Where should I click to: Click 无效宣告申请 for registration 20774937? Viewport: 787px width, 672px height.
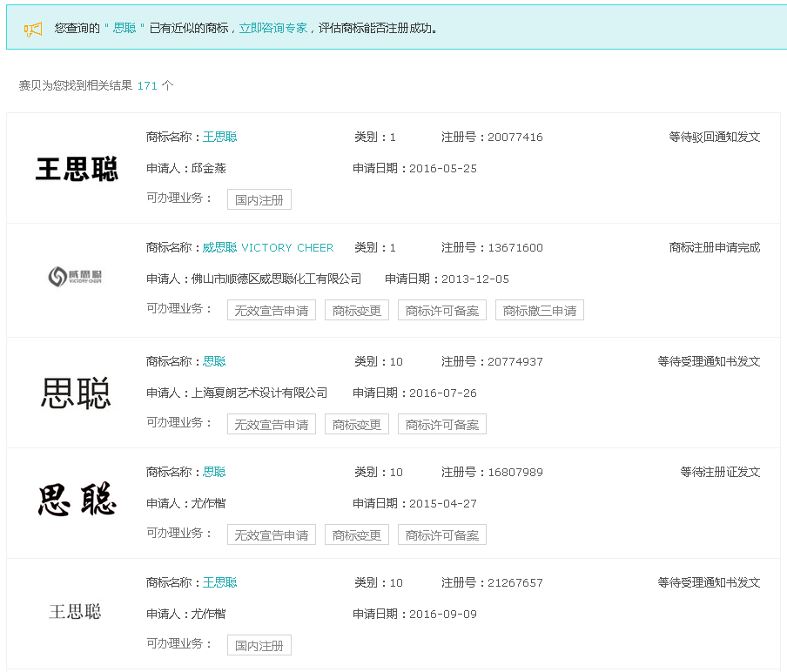coord(272,424)
